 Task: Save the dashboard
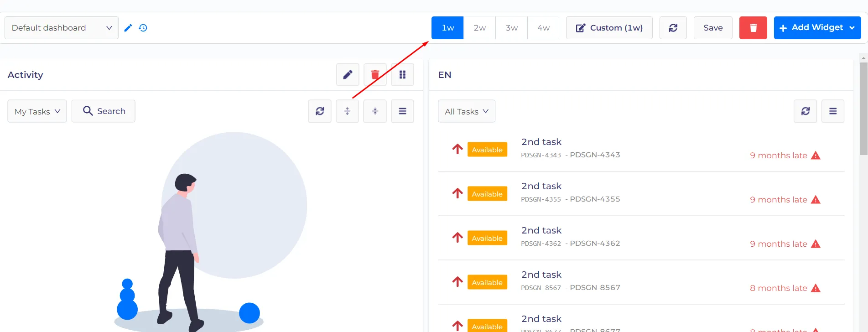[x=713, y=28]
